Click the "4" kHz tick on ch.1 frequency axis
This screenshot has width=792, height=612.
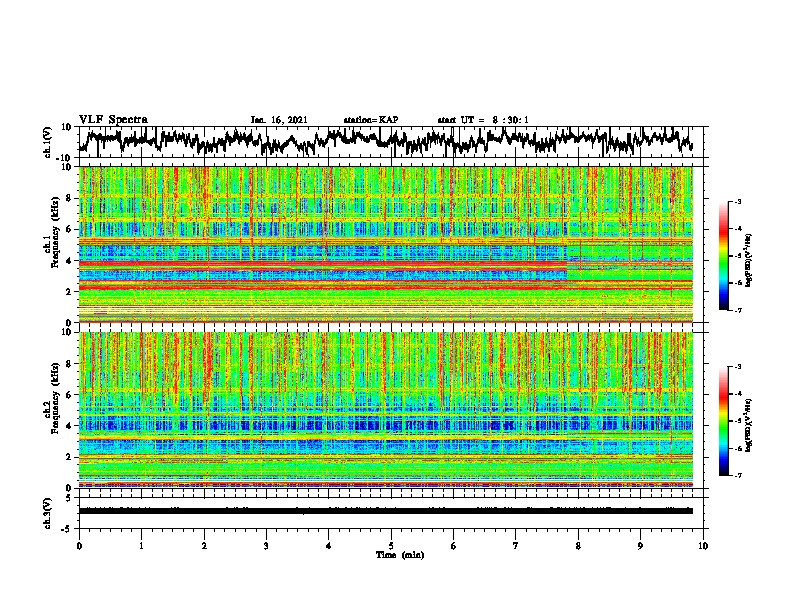coord(69,261)
